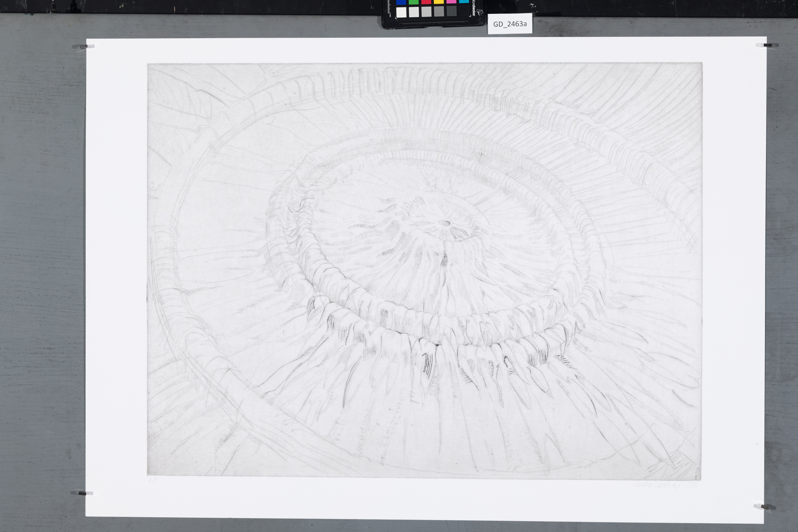798x532 pixels.
Task: Click the green swatch on the color checker
Action: 414,2
